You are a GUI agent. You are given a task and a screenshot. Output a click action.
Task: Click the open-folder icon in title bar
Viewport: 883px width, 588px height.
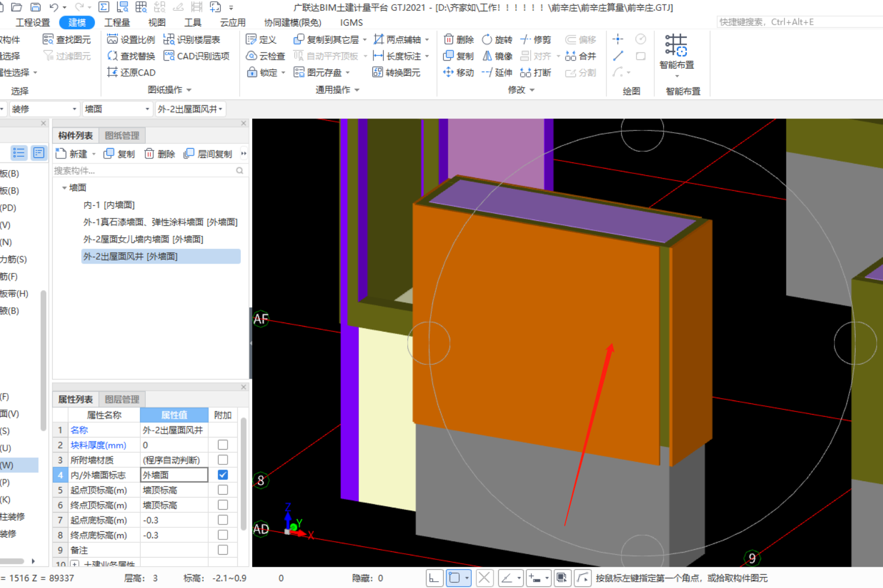point(17,7)
